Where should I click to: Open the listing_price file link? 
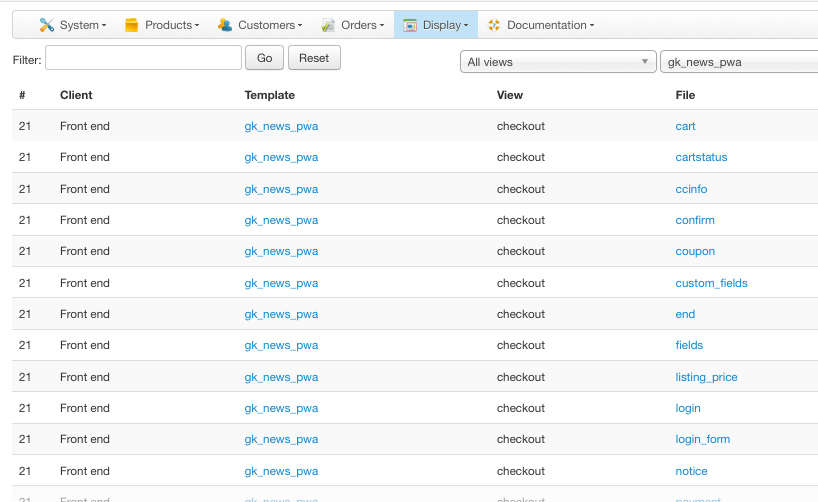706,377
